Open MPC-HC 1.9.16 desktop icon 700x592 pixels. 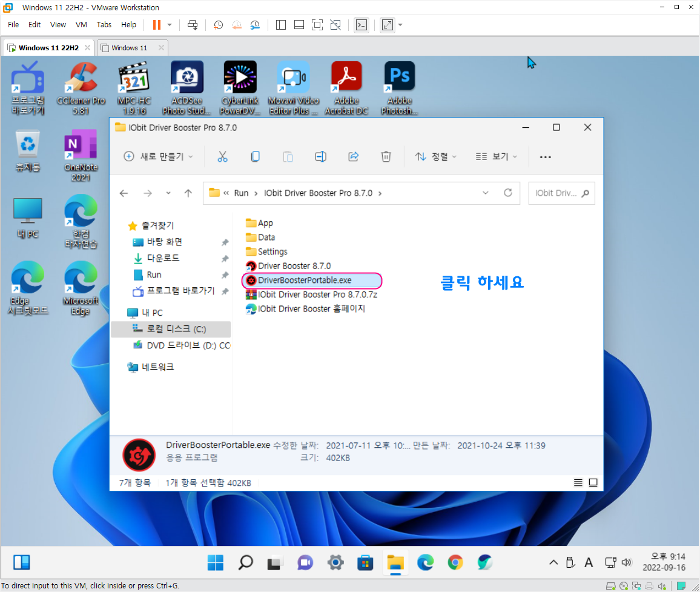click(134, 88)
